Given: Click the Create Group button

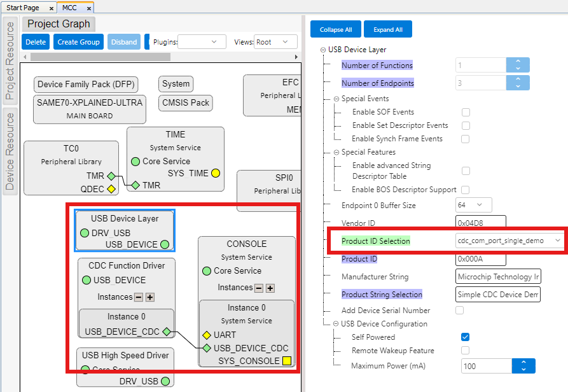Looking at the screenshot, I should point(78,42).
